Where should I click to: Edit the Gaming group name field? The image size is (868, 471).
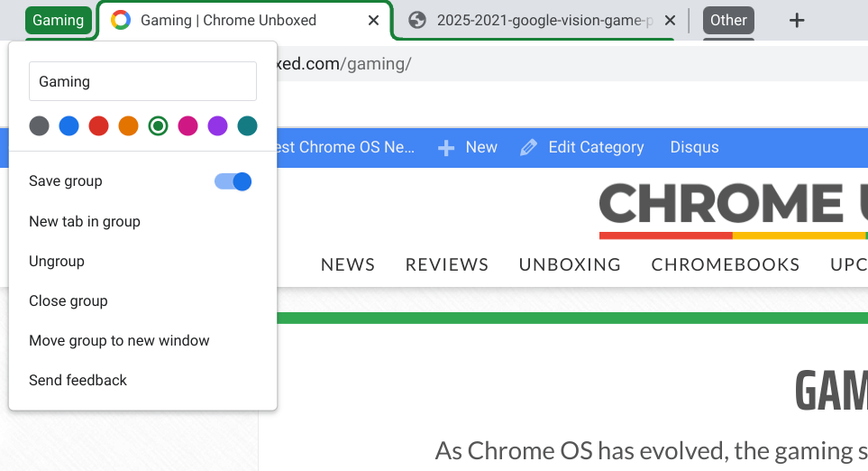pos(142,81)
